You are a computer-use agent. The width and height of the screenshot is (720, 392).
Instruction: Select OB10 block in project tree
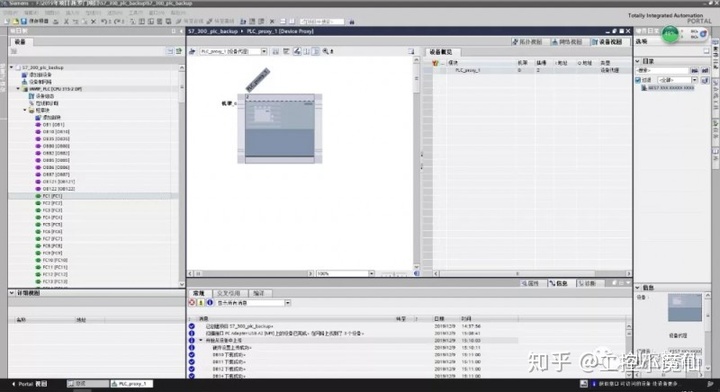coord(56,132)
